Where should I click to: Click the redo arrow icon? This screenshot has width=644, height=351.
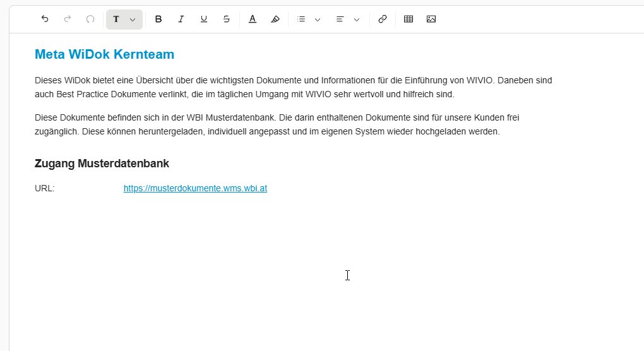tap(68, 19)
